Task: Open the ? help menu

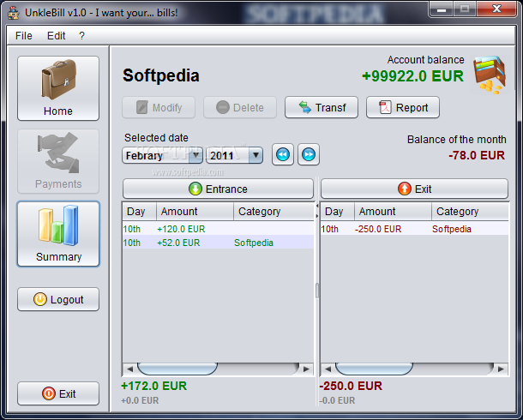Action: pos(81,36)
